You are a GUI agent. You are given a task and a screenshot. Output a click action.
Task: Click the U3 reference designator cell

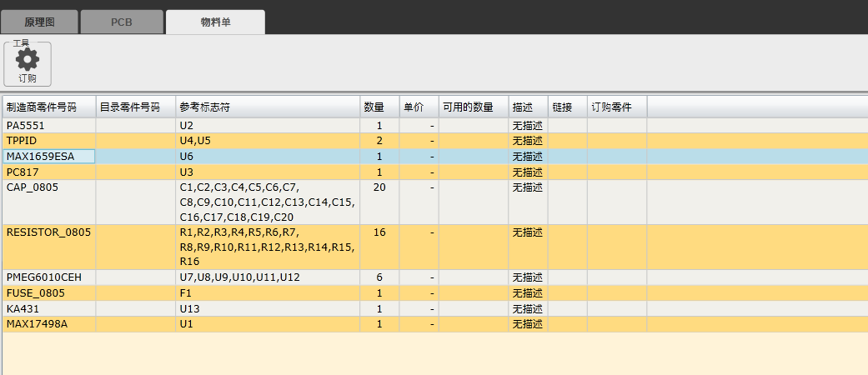pyautogui.click(x=268, y=172)
